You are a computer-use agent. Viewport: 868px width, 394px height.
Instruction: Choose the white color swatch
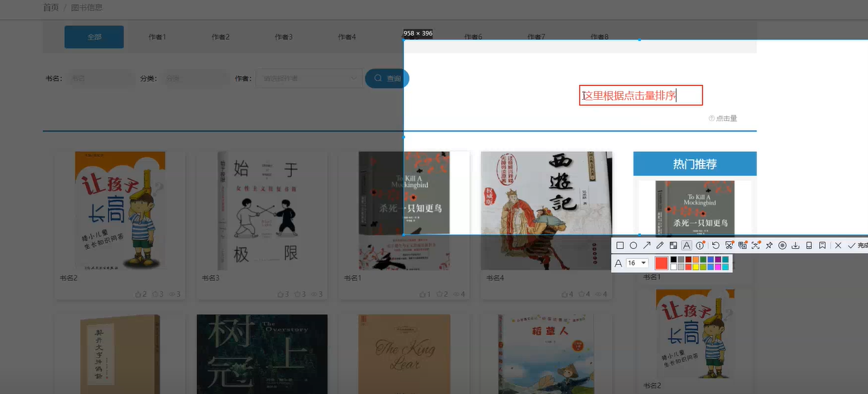point(674,267)
